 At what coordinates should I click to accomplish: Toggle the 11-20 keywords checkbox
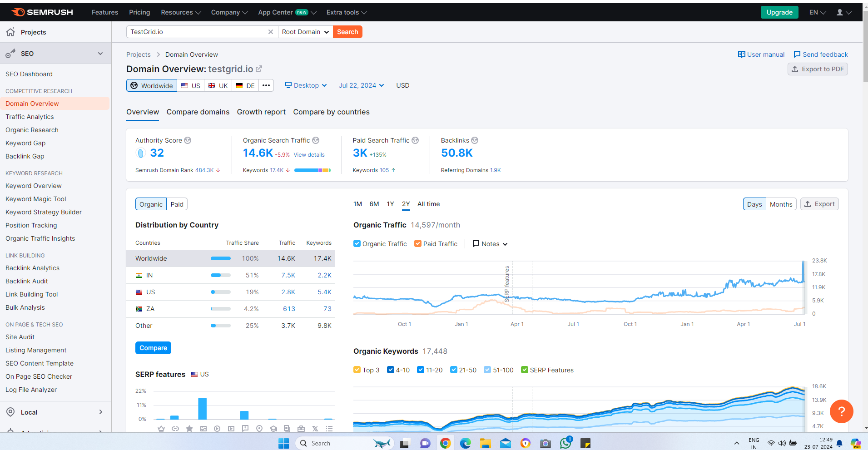click(421, 370)
